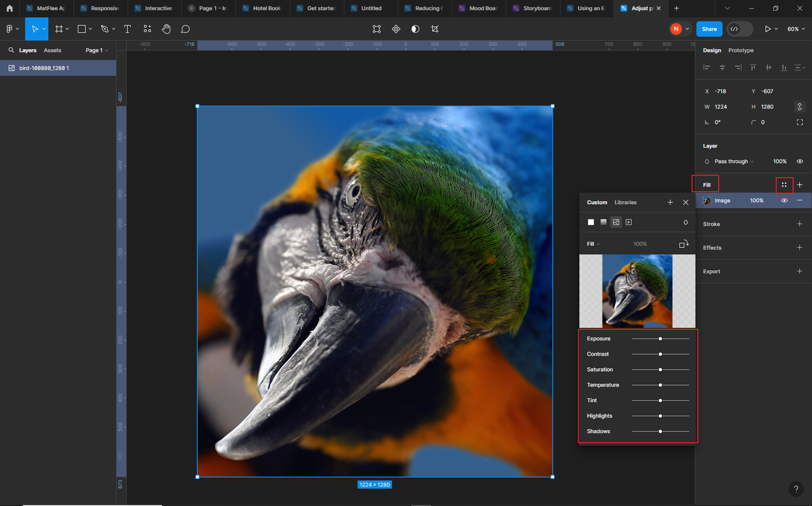The width and height of the screenshot is (812, 506).
Task: Open the zoom level 60% dropdown
Action: point(797,29)
